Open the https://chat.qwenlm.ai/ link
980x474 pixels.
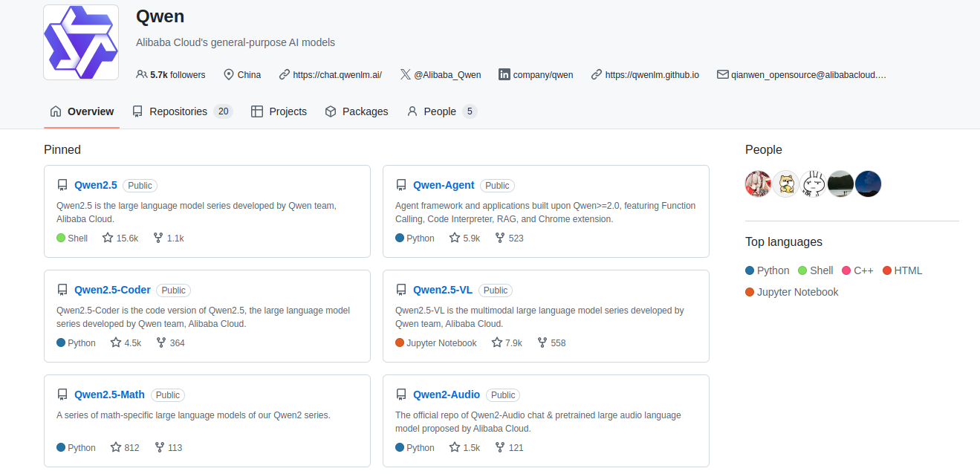(337, 75)
